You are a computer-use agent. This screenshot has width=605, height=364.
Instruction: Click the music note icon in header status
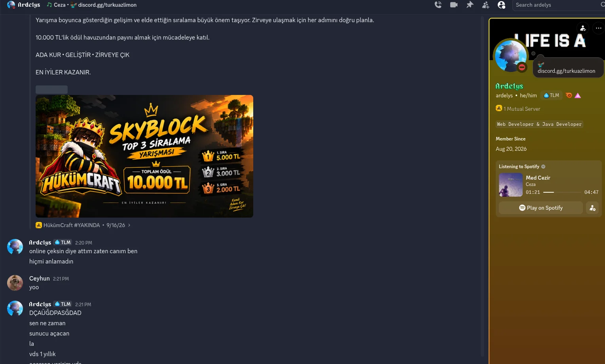coord(49,5)
